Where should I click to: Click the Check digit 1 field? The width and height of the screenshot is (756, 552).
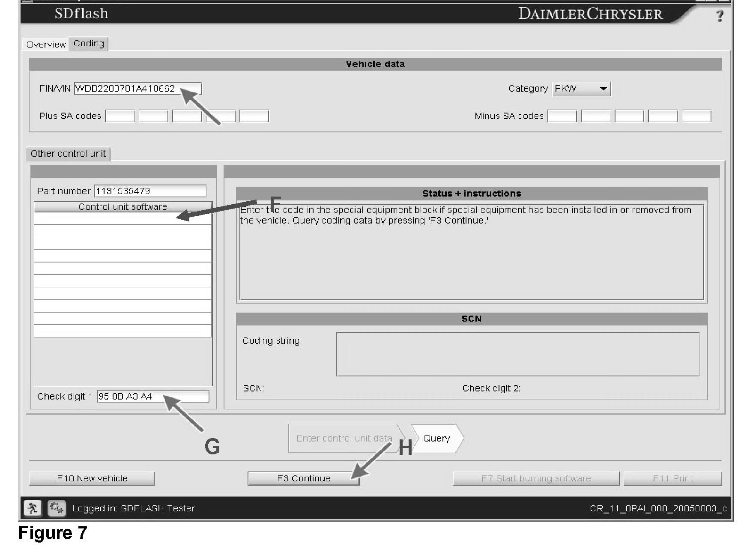(153, 397)
